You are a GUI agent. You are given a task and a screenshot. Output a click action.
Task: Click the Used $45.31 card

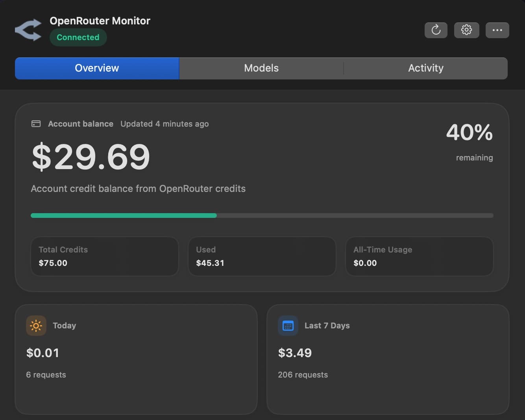click(262, 256)
